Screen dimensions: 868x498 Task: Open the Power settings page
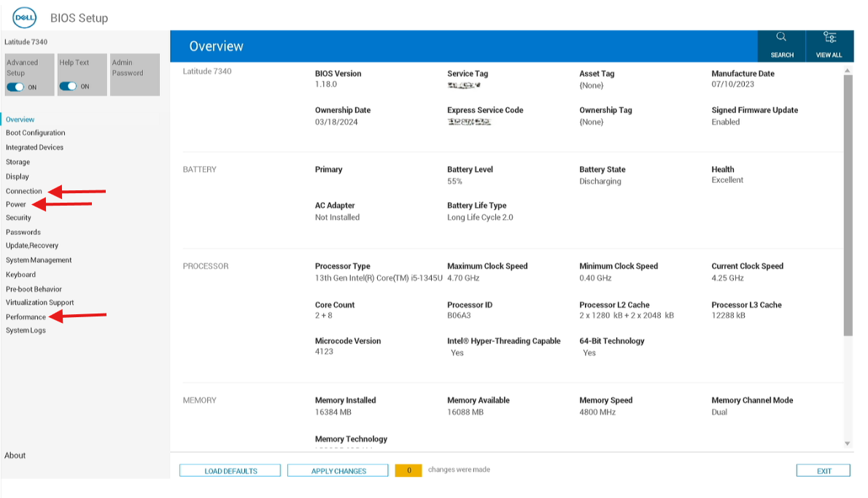click(x=15, y=204)
